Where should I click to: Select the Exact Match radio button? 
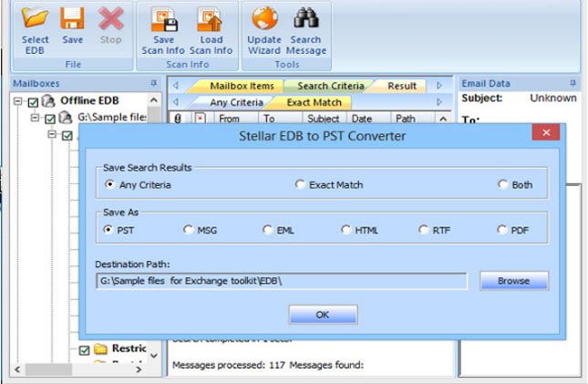click(300, 184)
